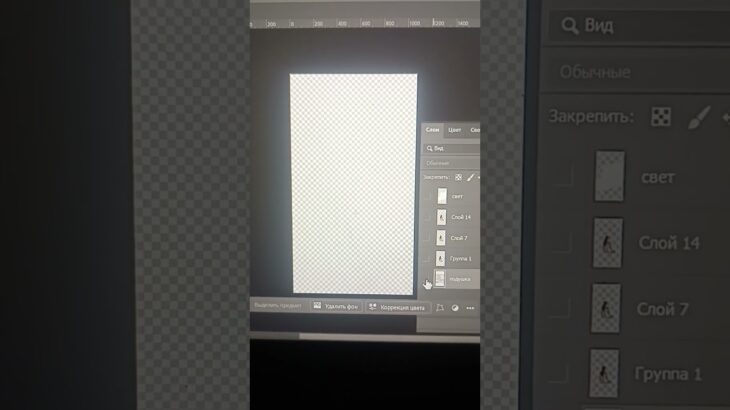This screenshot has width=730, height=410.
Task: Click Удалить фон button
Action: 336,306
